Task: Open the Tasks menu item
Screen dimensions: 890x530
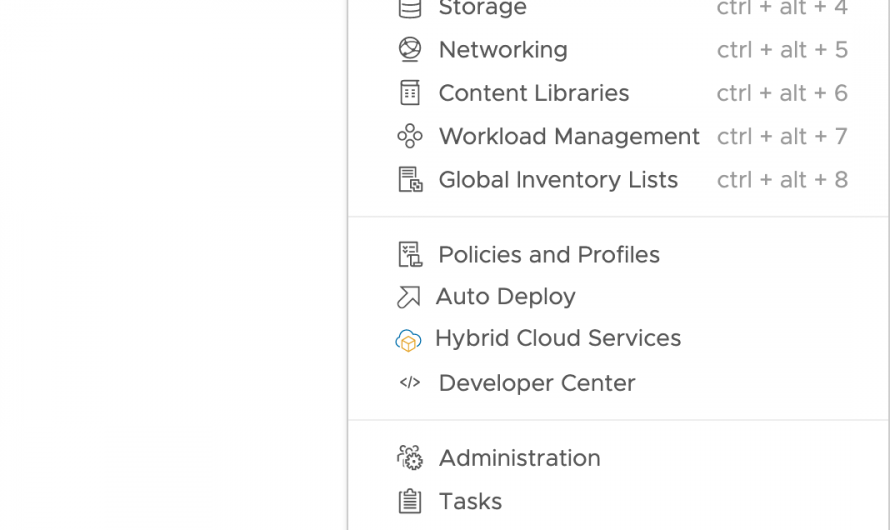Action: [x=470, y=501]
